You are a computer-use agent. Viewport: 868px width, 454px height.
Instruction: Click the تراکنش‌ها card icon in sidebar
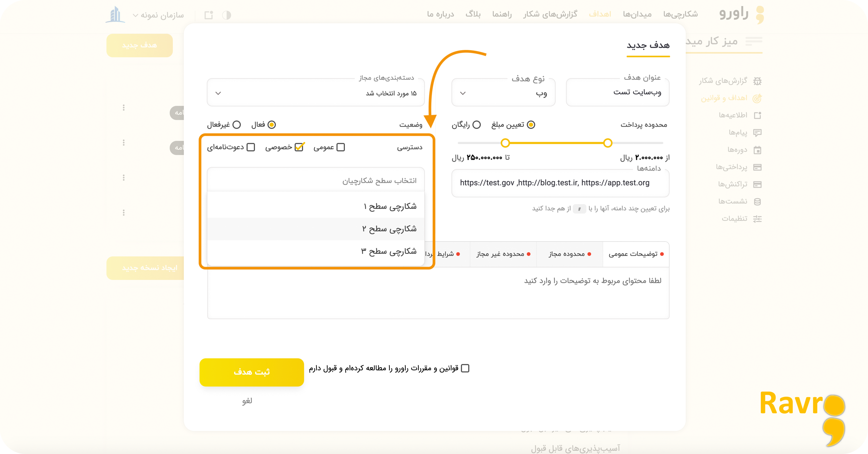pyautogui.click(x=757, y=184)
